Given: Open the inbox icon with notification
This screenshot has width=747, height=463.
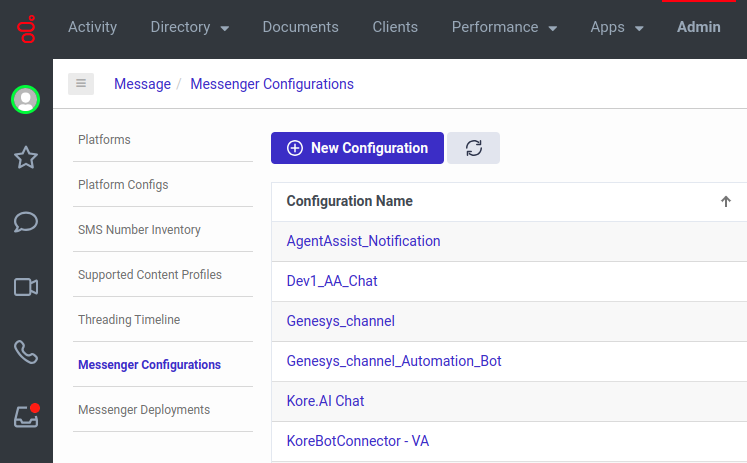Looking at the screenshot, I should tap(26, 417).
